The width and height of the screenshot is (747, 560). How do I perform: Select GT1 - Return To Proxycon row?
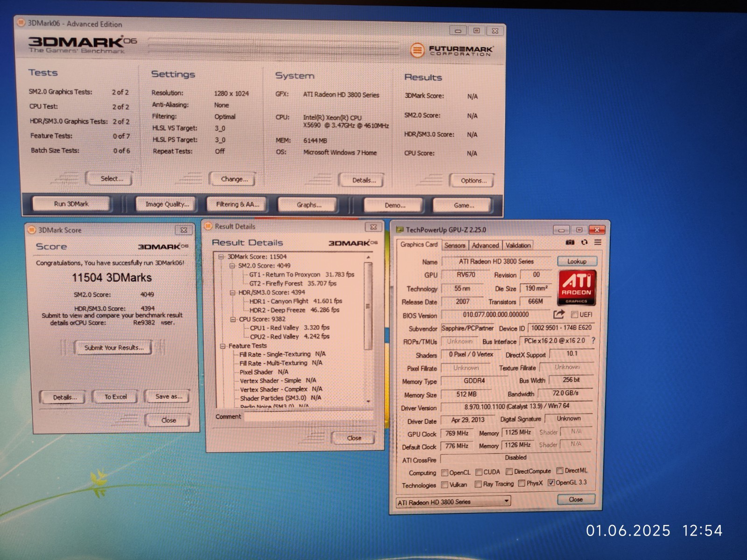coord(302,274)
